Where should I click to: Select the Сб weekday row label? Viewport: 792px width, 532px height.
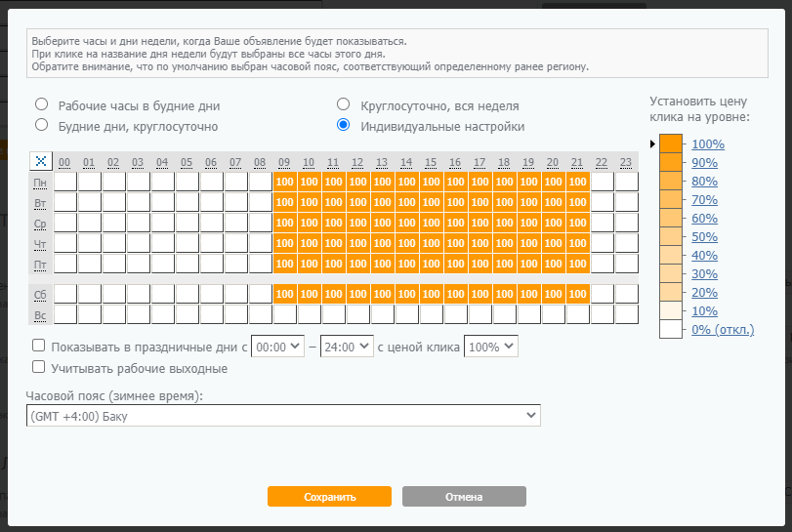[x=41, y=294]
